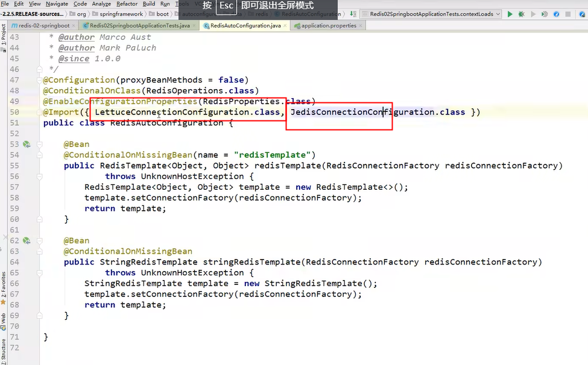Viewport: 588px width, 365px height.
Task: Open the Build menu
Action: click(149, 4)
